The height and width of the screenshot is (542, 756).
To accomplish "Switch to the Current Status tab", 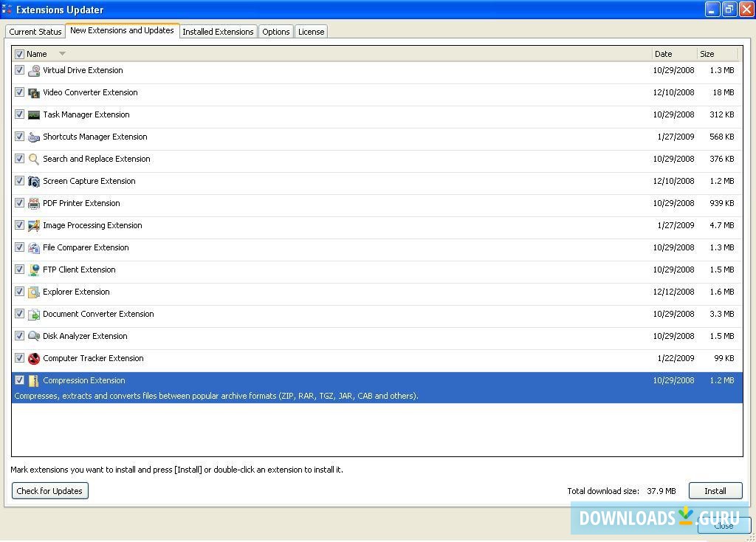I will point(35,32).
